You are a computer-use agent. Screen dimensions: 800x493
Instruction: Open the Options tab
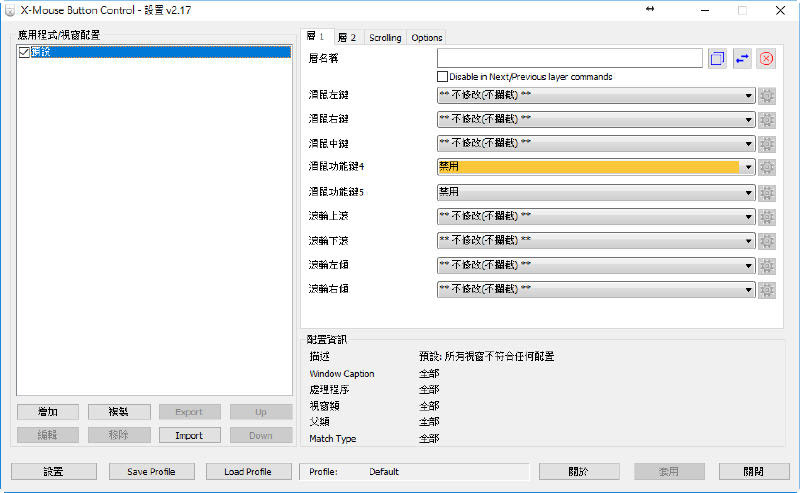[427, 38]
